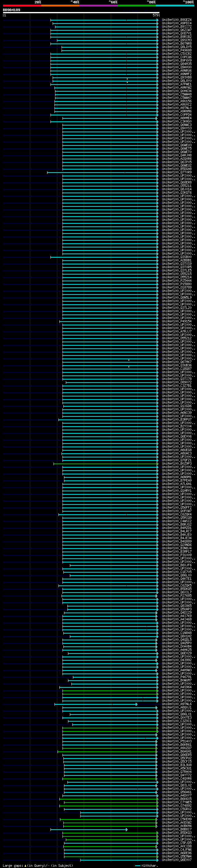Select label UniRef100_C5KEH9
Viewport: 197px width, 868px height.
pyautogui.click(x=177, y=819)
